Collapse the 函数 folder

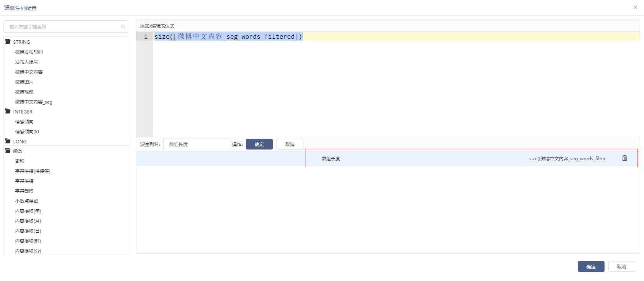(x=8, y=151)
